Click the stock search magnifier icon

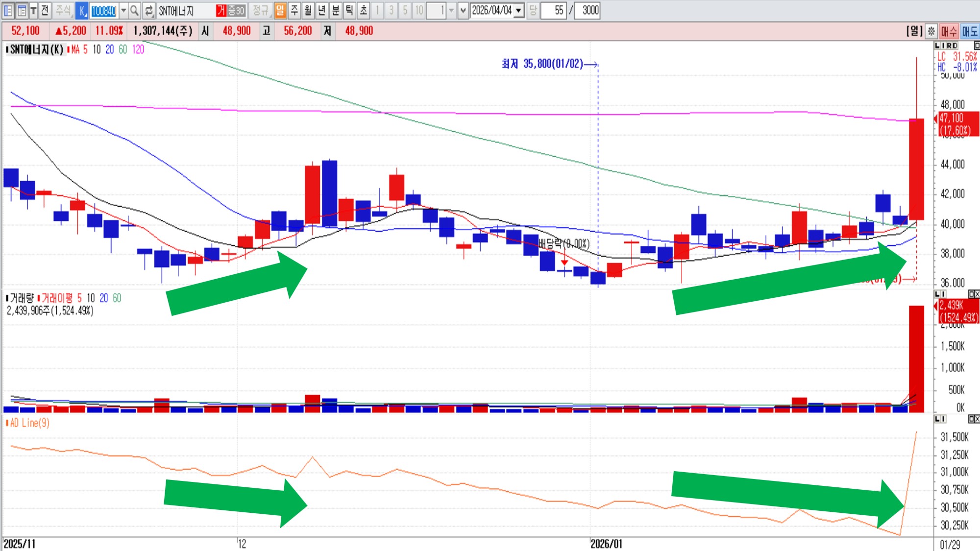click(x=134, y=10)
